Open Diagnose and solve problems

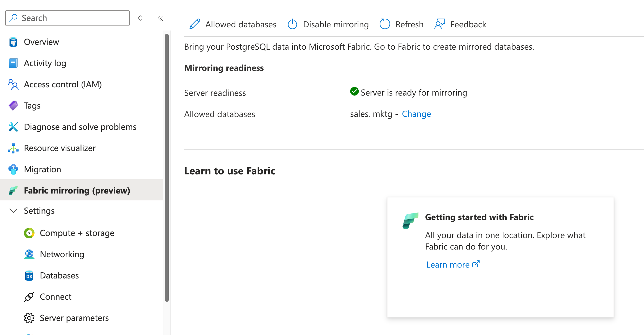pos(80,127)
